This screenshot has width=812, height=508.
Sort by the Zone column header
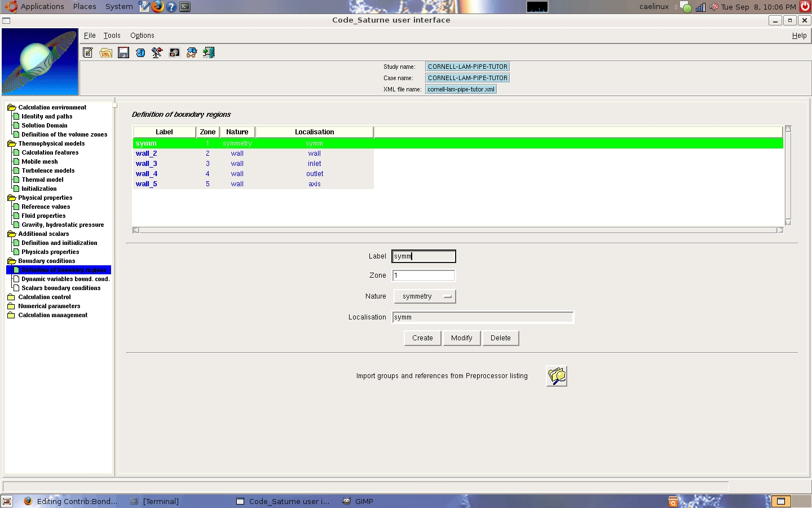point(208,132)
